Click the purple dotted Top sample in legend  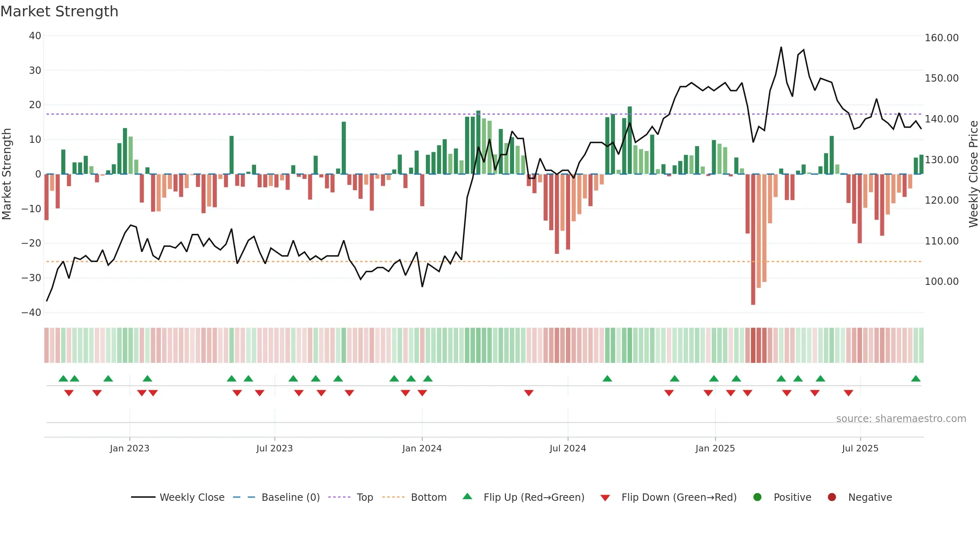[x=339, y=497]
